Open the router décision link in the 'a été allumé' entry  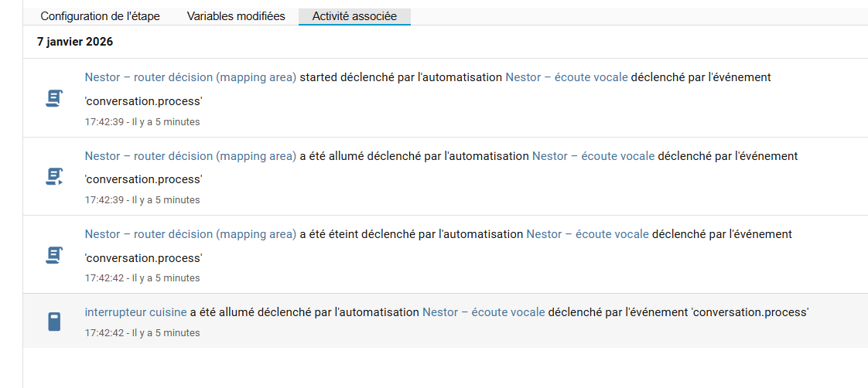[190, 155]
